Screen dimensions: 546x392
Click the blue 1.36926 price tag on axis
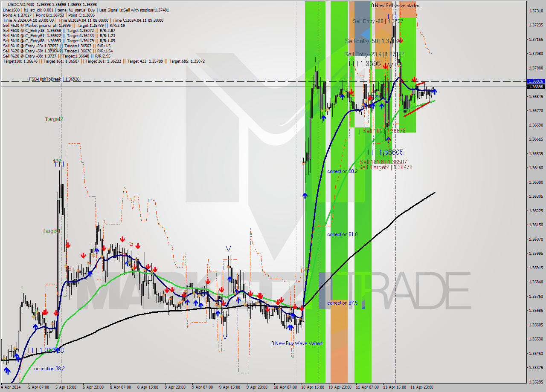tap(535, 81)
